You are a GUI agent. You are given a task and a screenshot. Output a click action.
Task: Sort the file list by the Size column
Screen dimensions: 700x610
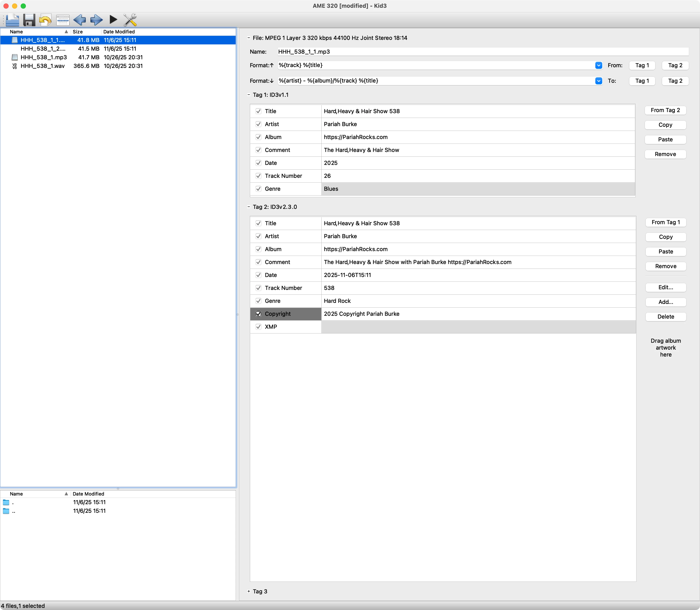(78, 32)
